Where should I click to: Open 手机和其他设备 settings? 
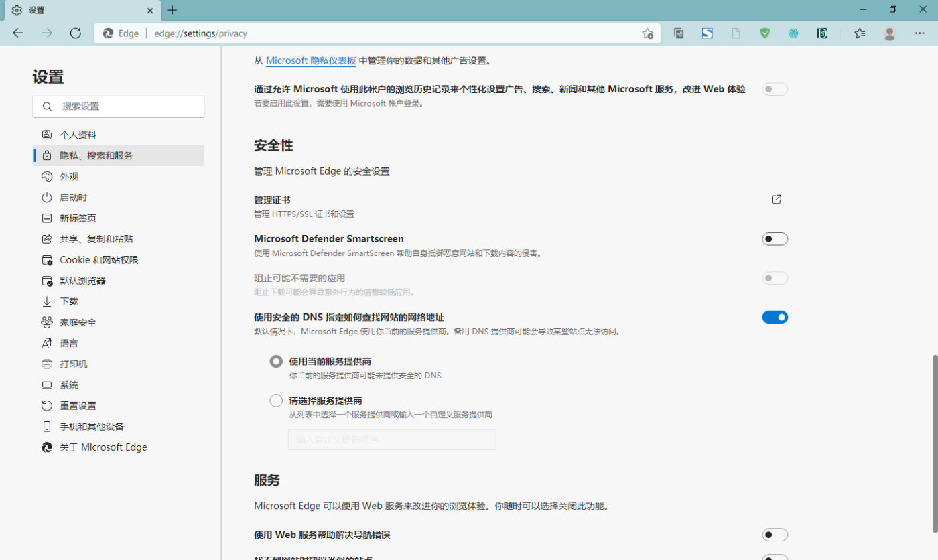click(119, 427)
